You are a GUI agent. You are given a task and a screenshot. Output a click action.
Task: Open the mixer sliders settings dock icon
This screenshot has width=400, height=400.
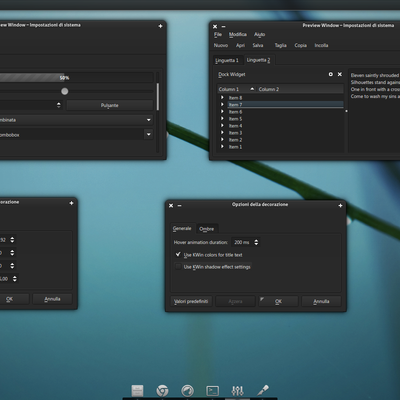(238, 390)
